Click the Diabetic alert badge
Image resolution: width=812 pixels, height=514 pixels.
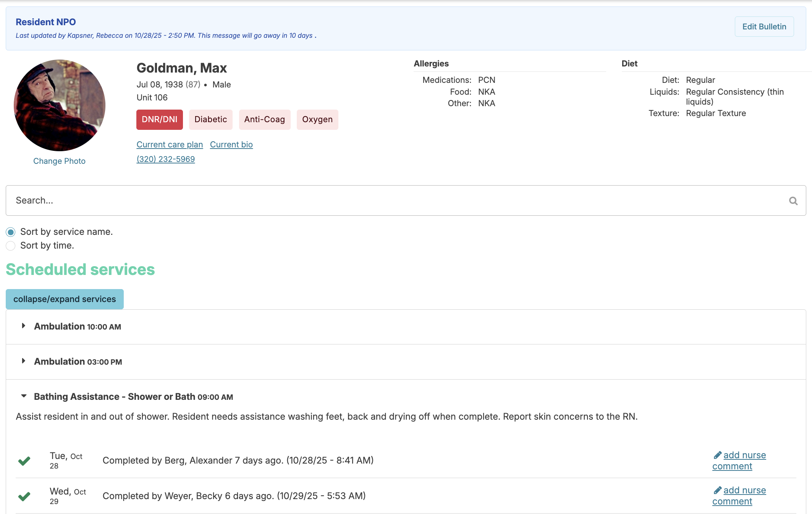coord(210,120)
